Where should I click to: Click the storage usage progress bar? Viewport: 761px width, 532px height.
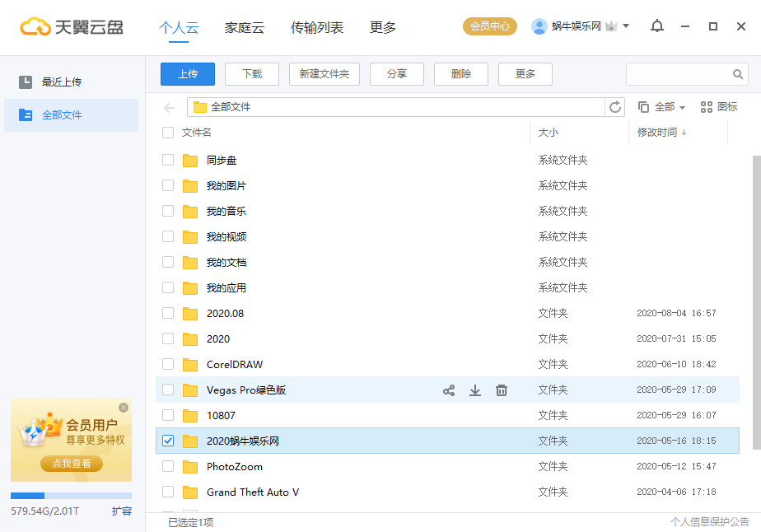click(x=71, y=495)
